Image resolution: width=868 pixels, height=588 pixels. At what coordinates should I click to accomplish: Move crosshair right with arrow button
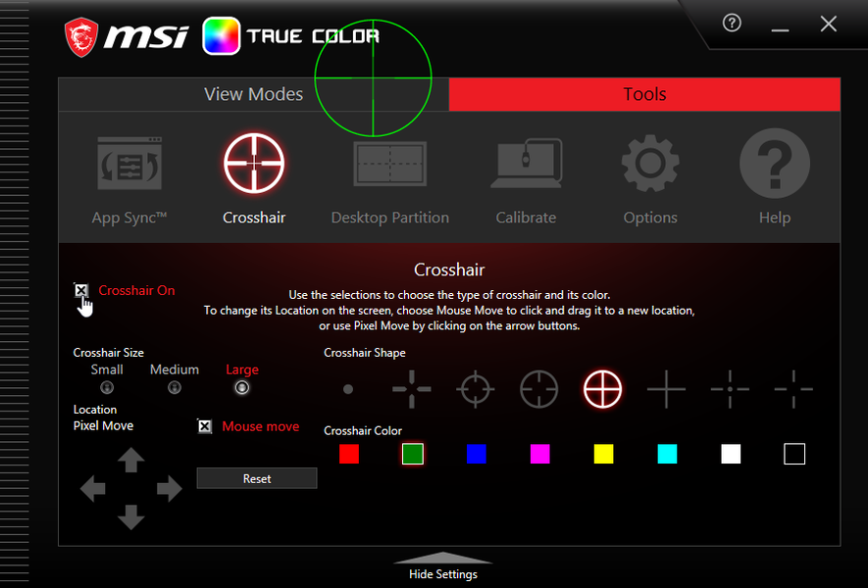pyautogui.click(x=169, y=488)
